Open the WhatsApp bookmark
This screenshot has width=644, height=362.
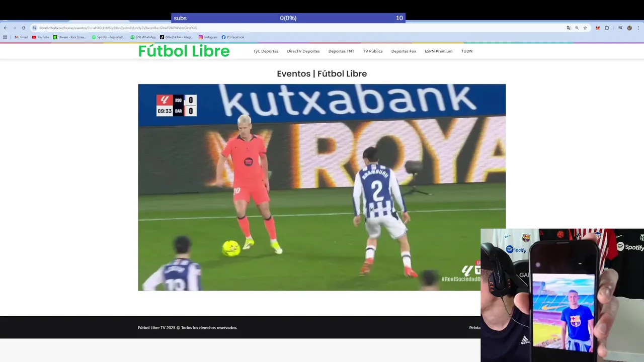pyautogui.click(x=143, y=37)
